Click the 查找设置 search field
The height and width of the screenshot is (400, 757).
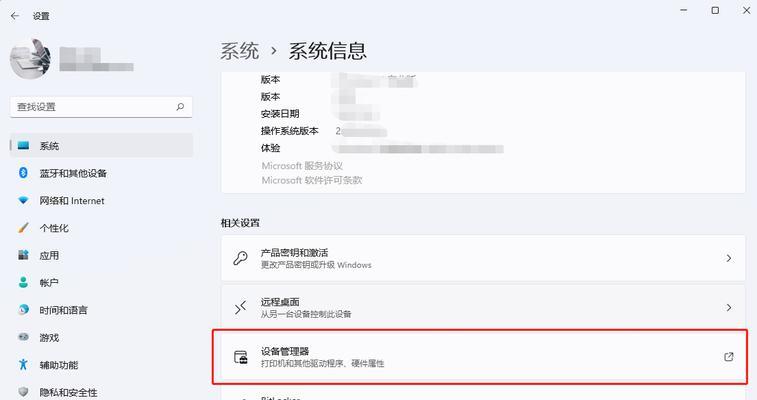coord(101,107)
